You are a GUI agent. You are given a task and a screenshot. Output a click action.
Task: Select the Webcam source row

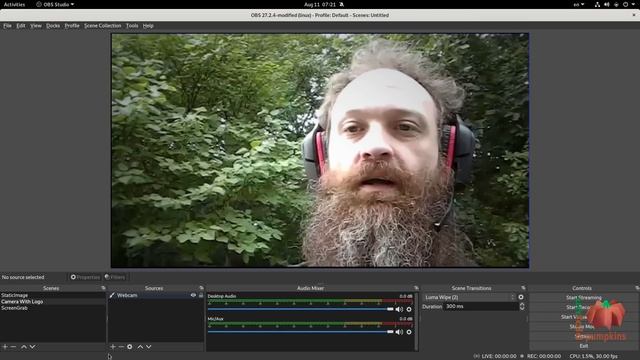pos(156,295)
